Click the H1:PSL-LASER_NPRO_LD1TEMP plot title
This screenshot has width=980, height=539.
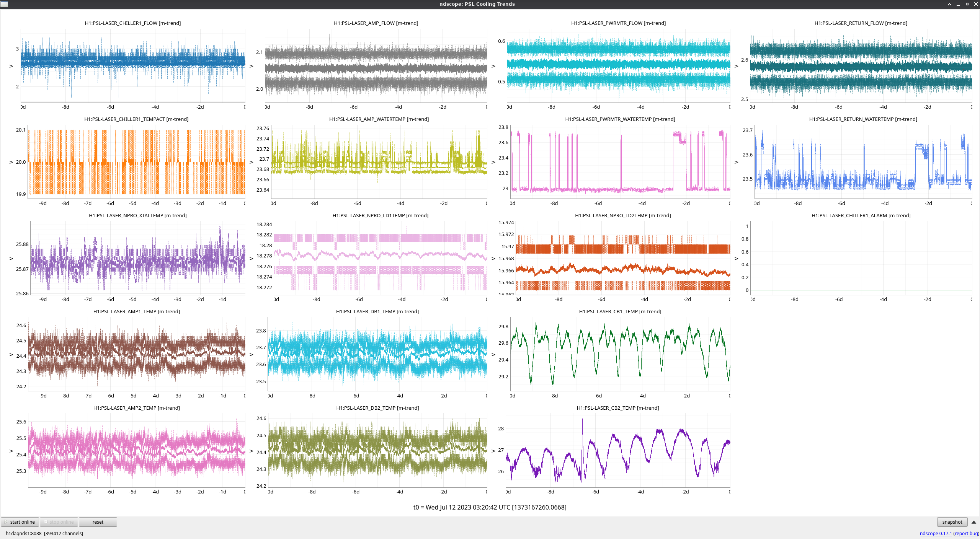[380, 215]
